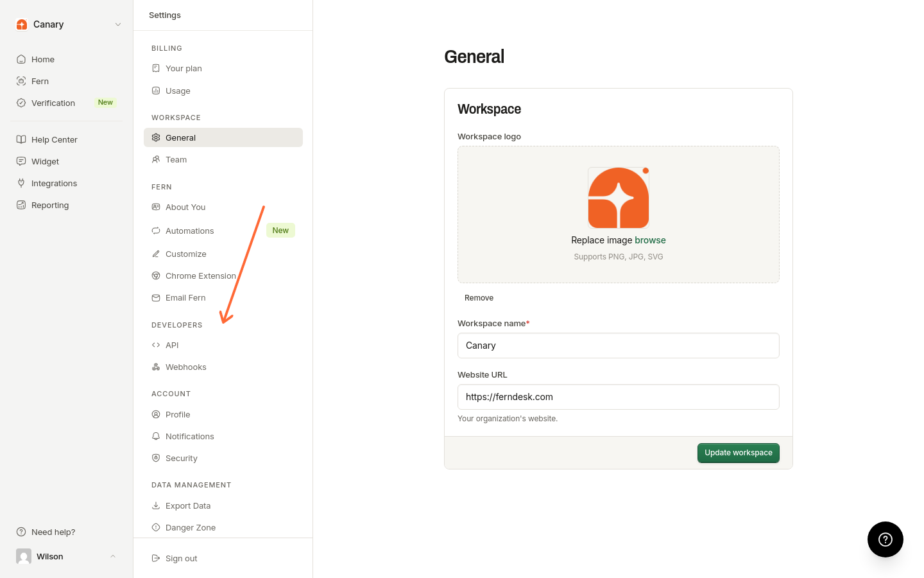
Task: Open the floating help question-mark button
Action: [x=886, y=539]
